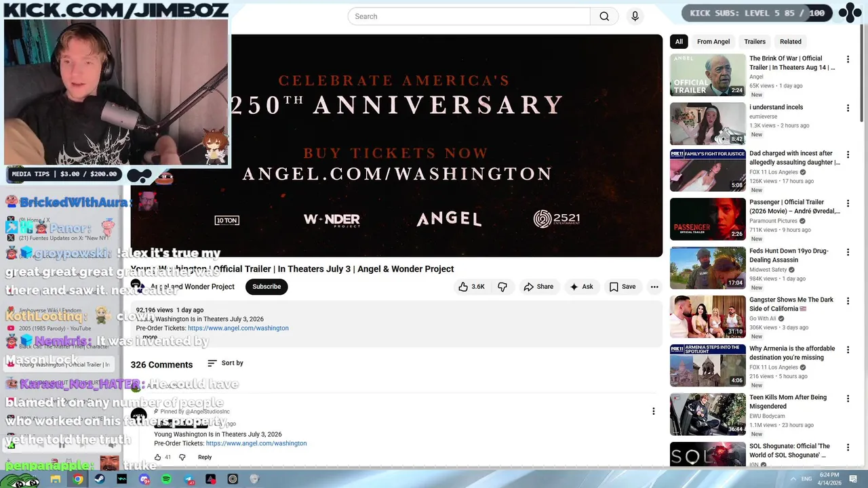Click the Midwest Safety channel name
This screenshot has width=868, height=488.
[x=769, y=270]
